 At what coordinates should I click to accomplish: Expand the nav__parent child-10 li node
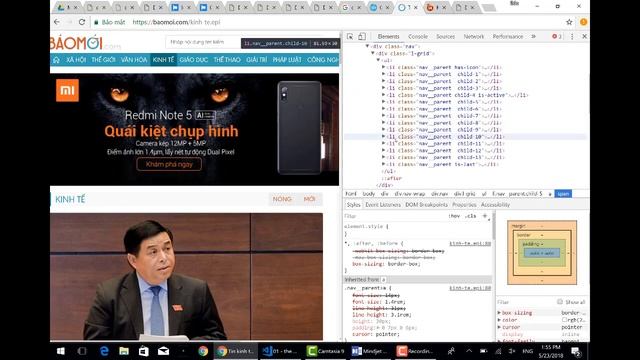tap(383, 136)
